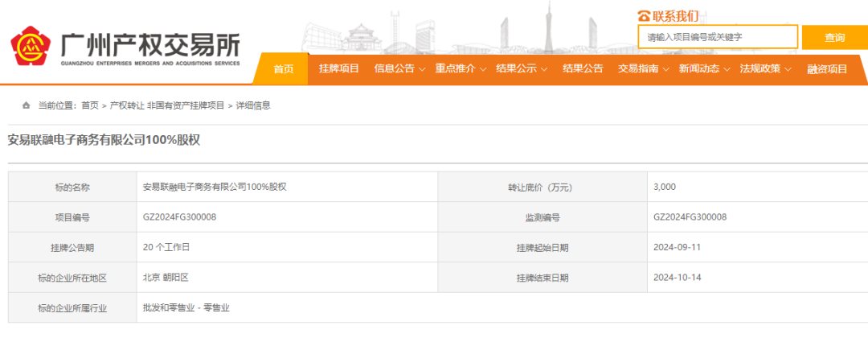This screenshot has height=338, width=868.
Task: Click 首页 in the breadcrumb
Action: click(x=90, y=105)
